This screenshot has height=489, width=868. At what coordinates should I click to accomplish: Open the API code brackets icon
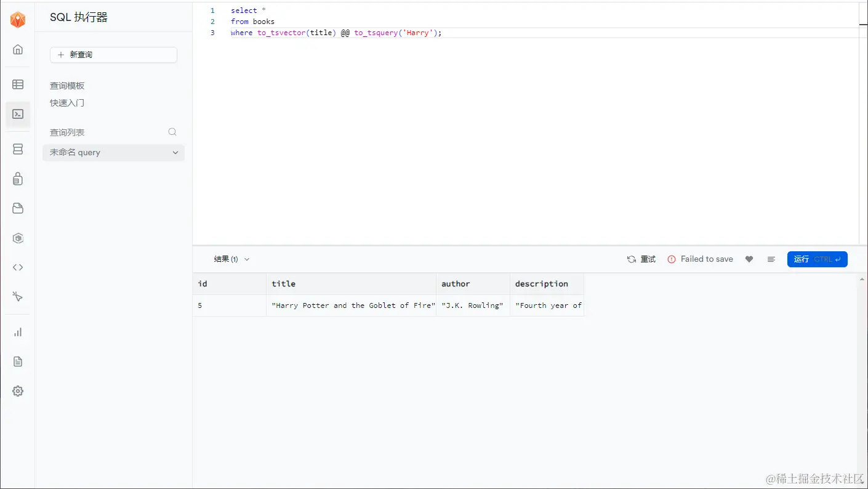pos(18,267)
